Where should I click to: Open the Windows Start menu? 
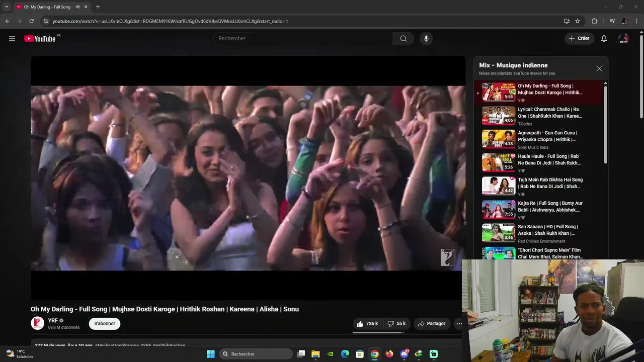coord(211,354)
